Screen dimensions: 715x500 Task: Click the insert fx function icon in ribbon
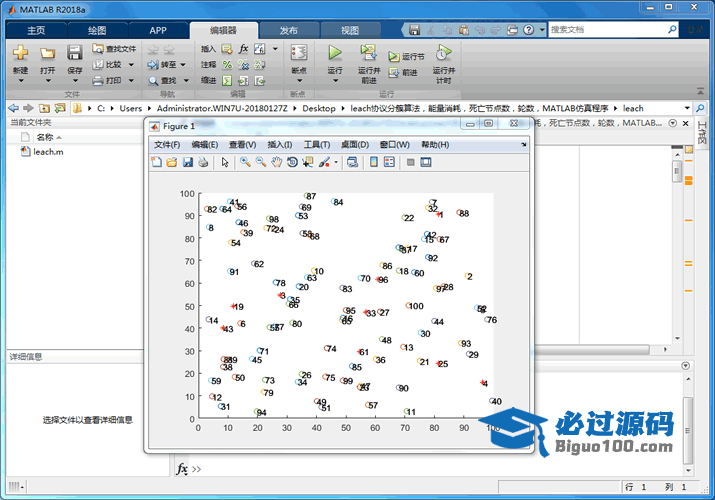pyautogui.click(x=244, y=48)
